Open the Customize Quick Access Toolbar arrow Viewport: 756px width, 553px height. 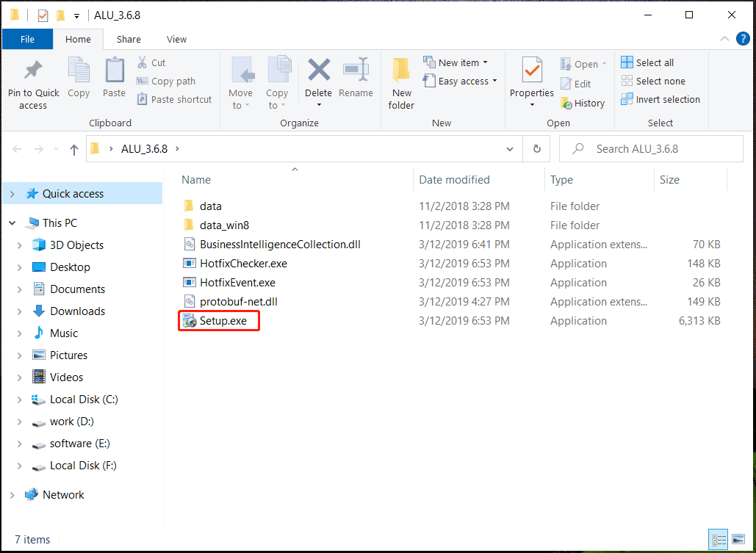click(x=76, y=16)
